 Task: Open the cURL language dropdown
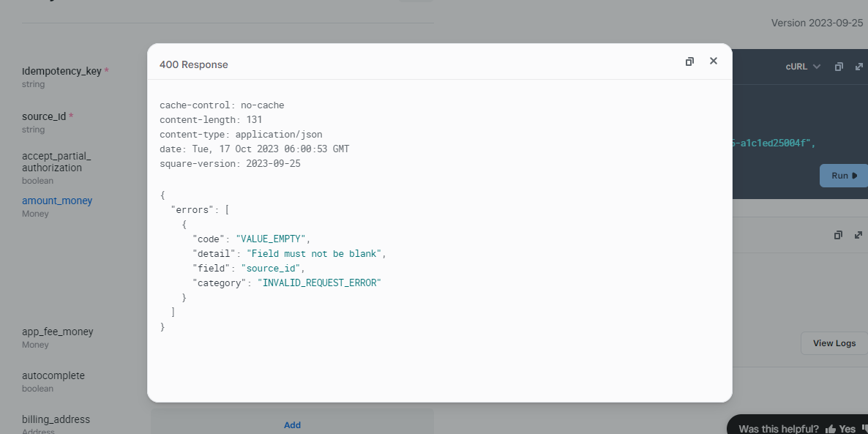click(803, 67)
